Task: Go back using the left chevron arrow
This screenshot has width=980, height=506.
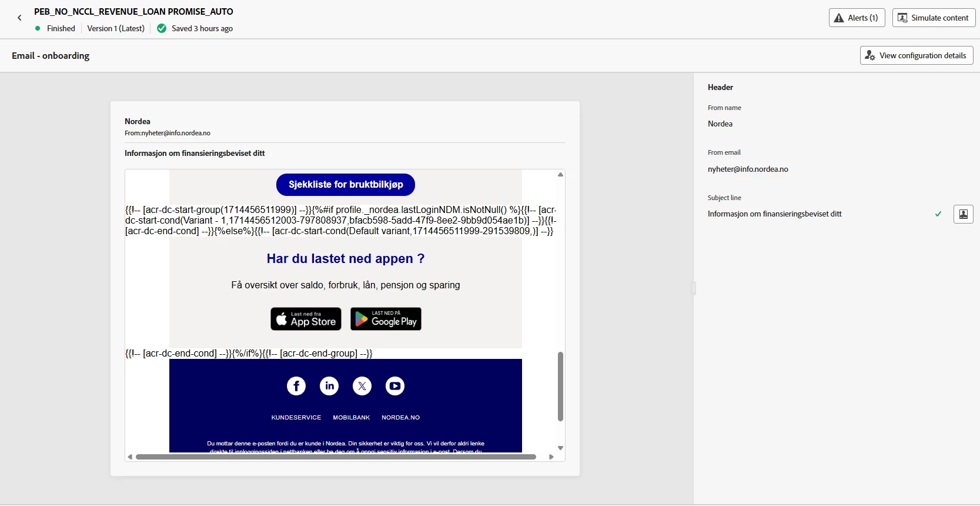Action: pyautogui.click(x=19, y=18)
